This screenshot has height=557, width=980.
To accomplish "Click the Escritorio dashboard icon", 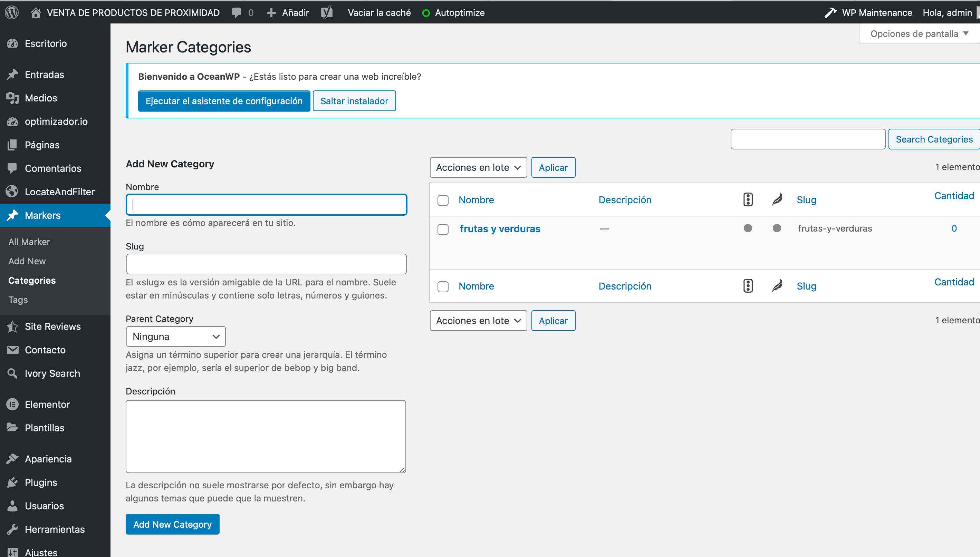I will [x=13, y=43].
